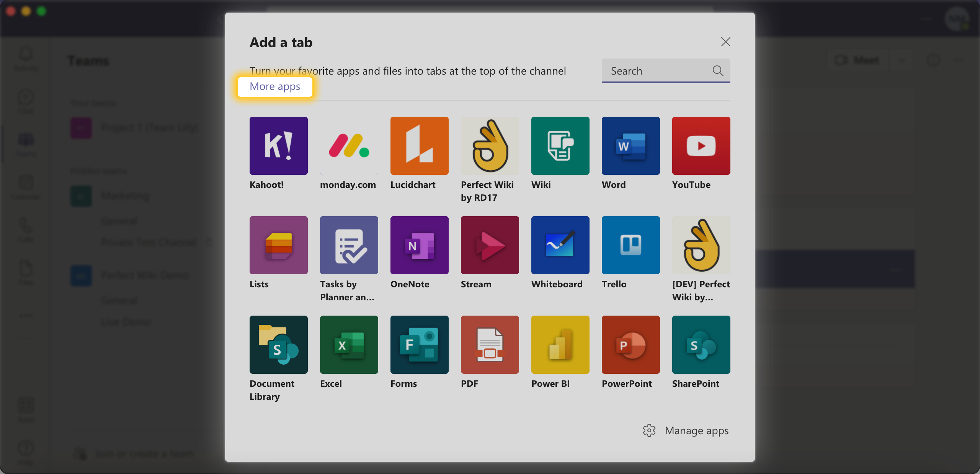The image size is (980, 474).
Task: Select Perfect Wiki by RD17 app
Action: pyautogui.click(x=490, y=146)
